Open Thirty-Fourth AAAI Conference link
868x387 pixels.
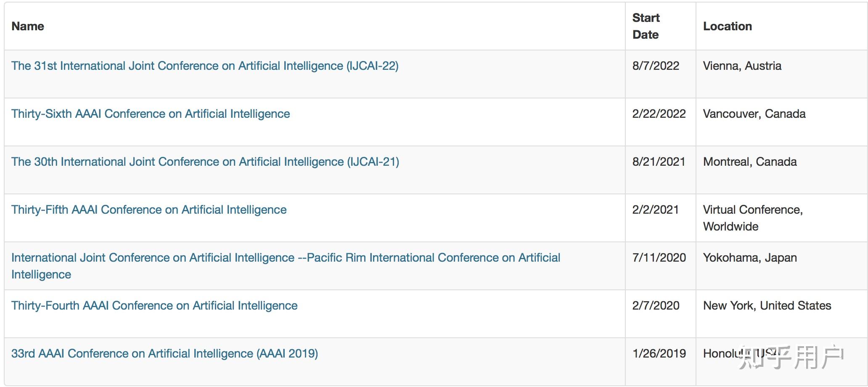(154, 306)
